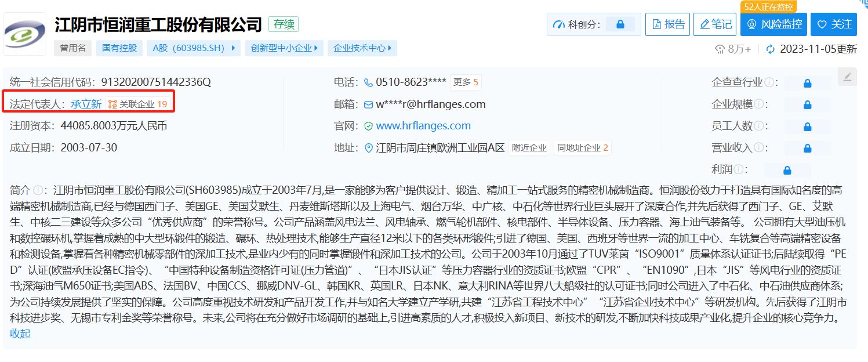
Task: Click the 国有控股 tag
Action: [119, 48]
